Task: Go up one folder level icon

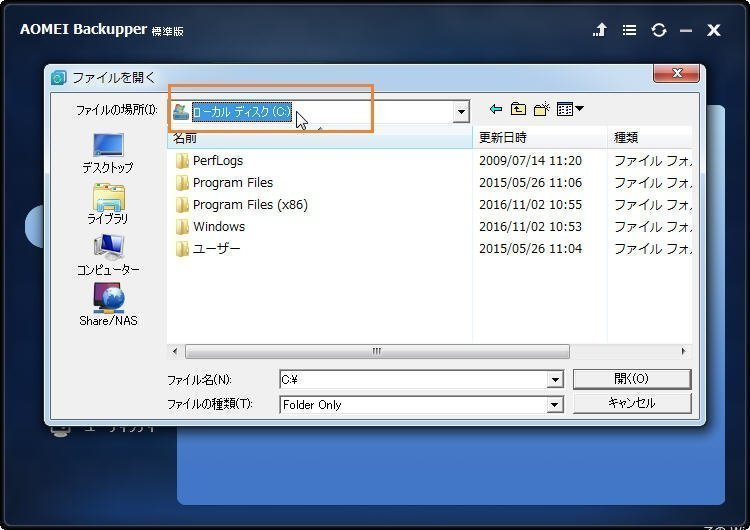Action: click(518, 109)
